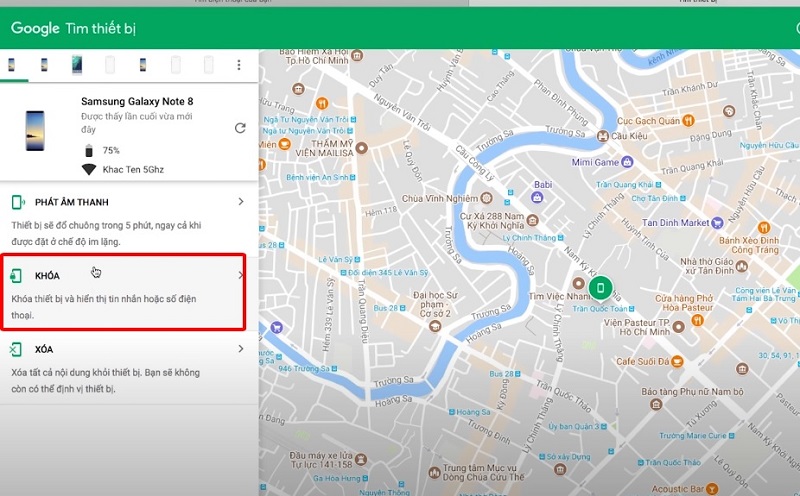Select the THẨM MỸ VIỆN MAILISA marker
Screen dimensions: 800x496
[x=362, y=148]
